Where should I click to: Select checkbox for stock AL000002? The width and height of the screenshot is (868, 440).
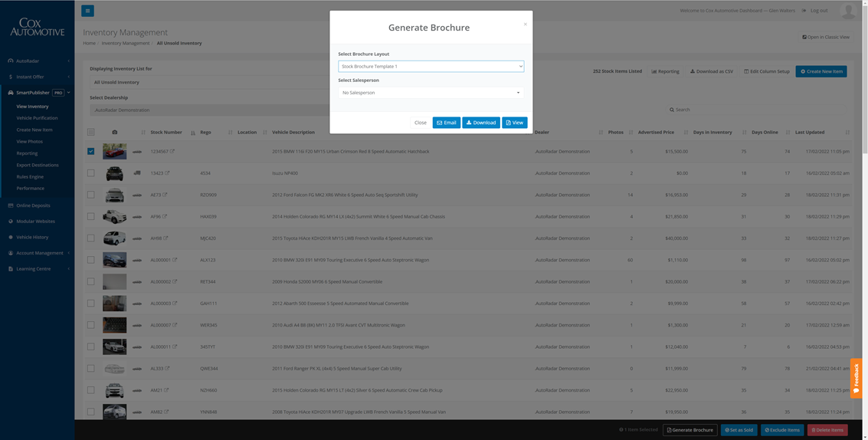[91, 281]
